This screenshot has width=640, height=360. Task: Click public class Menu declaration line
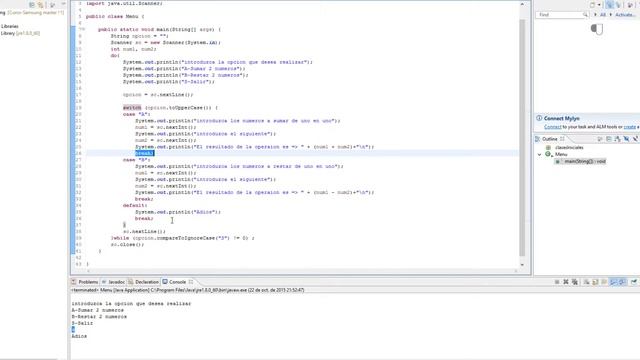[x=115, y=16]
